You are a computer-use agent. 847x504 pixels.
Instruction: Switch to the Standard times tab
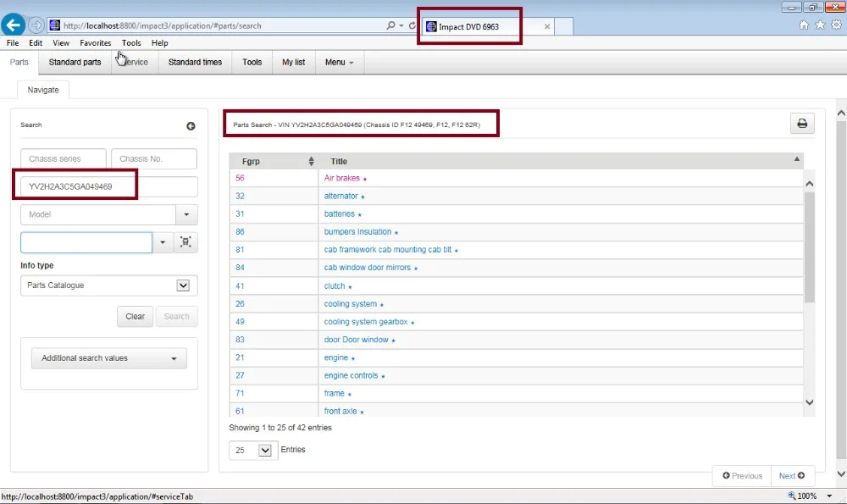pyautogui.click(x=195, y=62)
